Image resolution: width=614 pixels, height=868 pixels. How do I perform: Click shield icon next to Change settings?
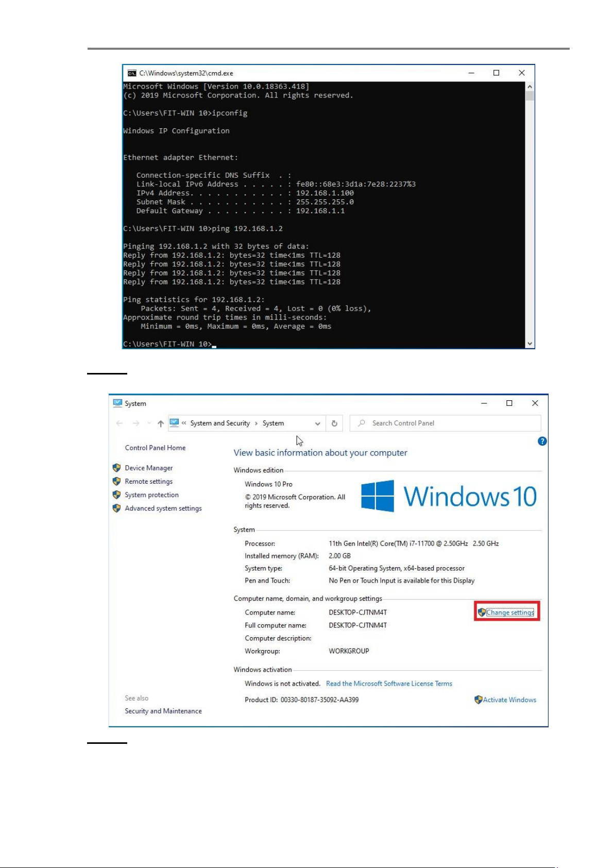(x=482, y=612)
